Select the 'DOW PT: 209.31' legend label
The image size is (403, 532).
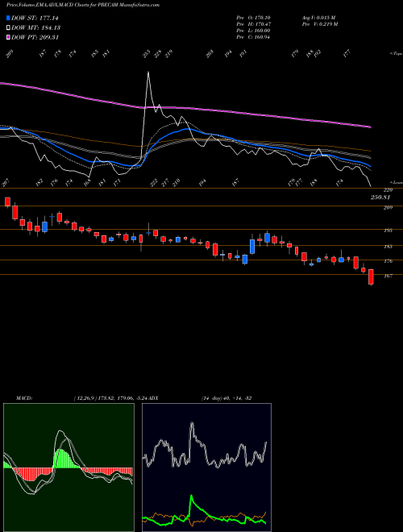35,38
